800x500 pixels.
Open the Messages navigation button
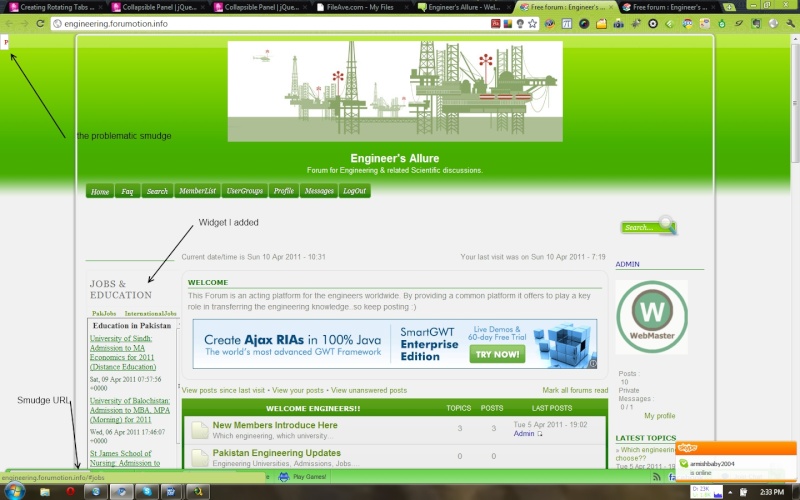click(x=319, y=191)
